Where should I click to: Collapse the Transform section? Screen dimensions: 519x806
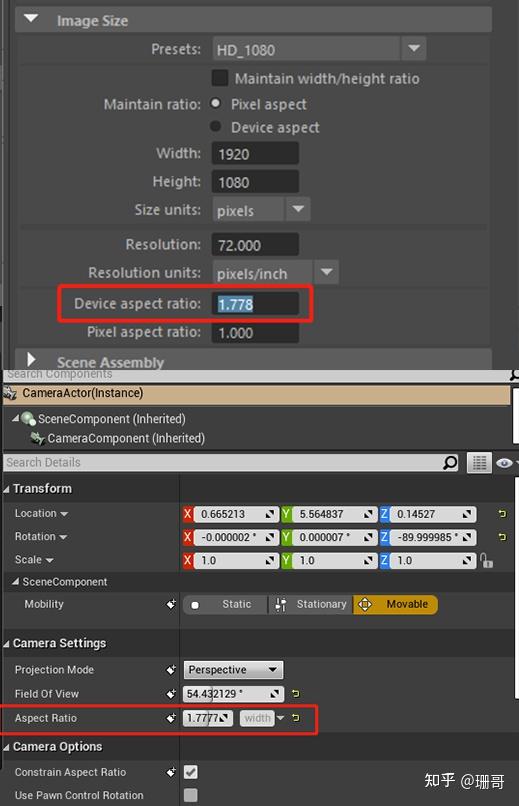(7, 489)
